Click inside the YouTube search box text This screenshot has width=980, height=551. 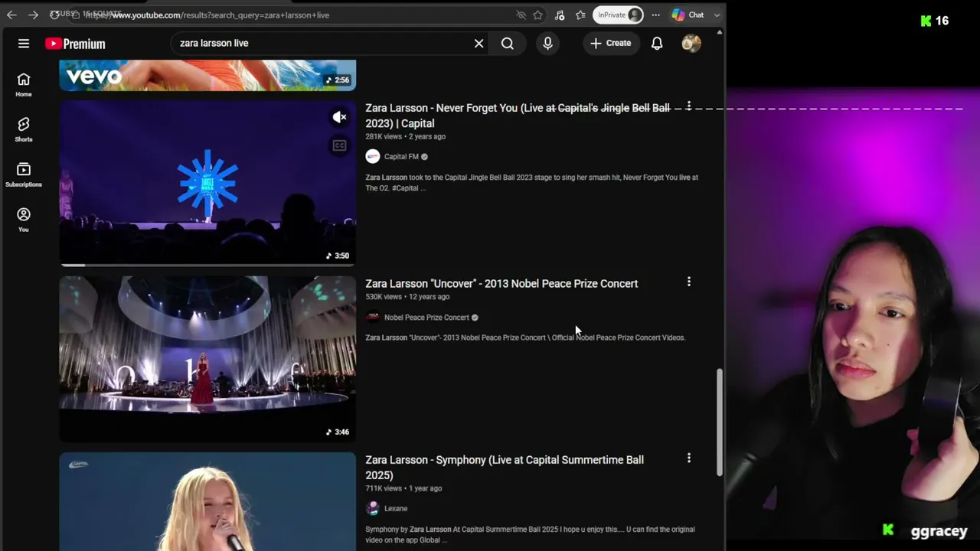pyautogui.click(x=214, y=44)
